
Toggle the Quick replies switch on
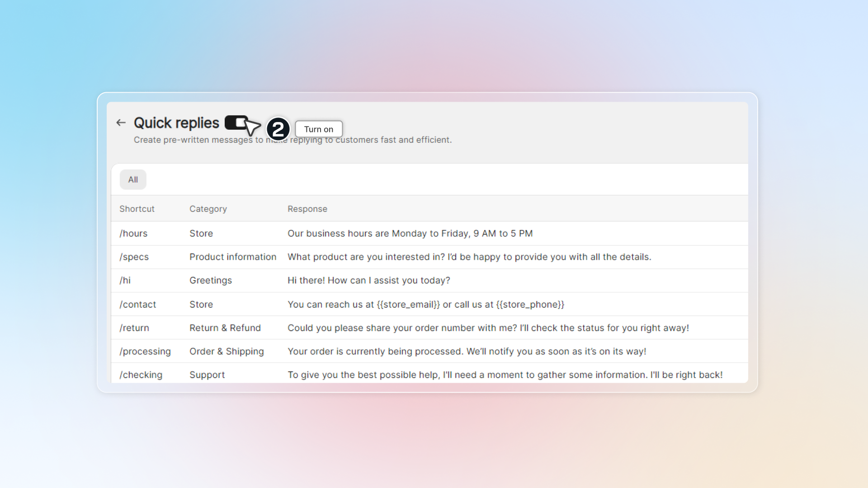point(236,122)
